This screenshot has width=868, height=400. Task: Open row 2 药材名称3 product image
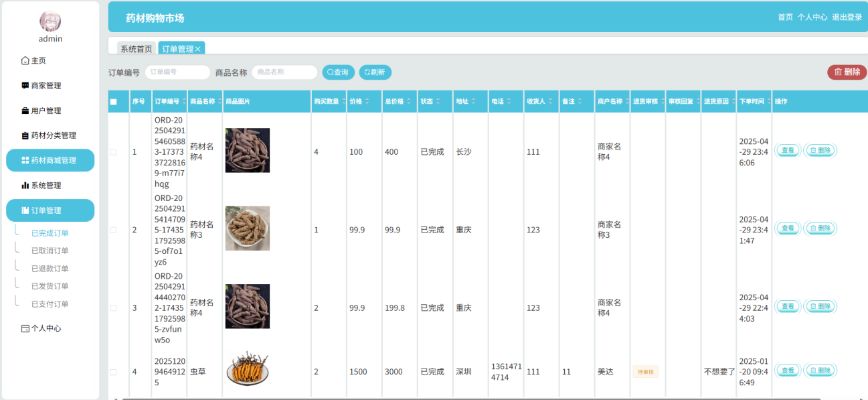247,228
